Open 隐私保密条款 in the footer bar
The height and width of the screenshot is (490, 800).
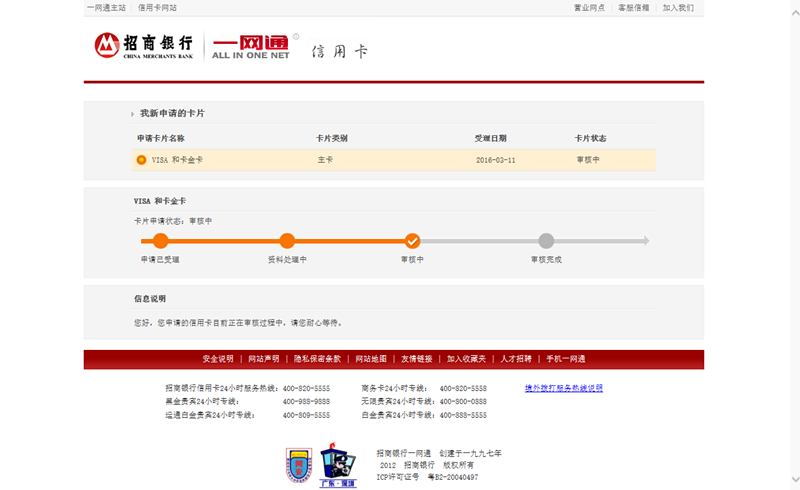(317, 359)
